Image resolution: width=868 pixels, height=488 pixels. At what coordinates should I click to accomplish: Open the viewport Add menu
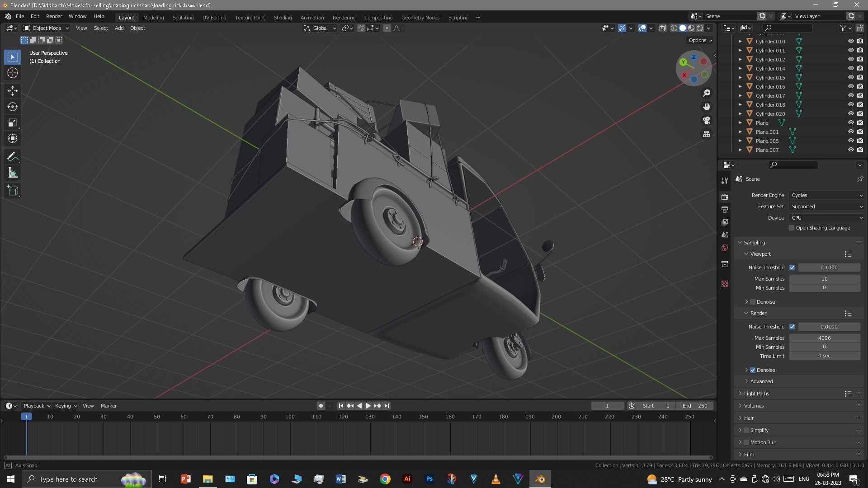[119, 28]
